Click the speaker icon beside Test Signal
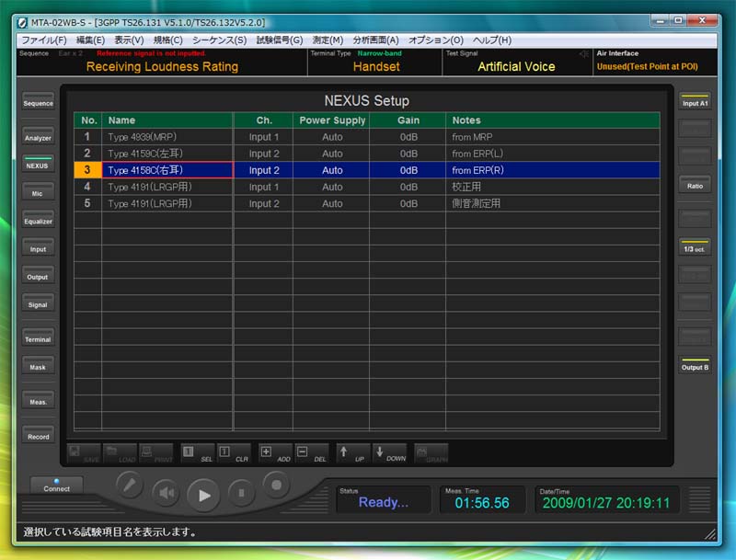736x560 pixels. [583, 54]
